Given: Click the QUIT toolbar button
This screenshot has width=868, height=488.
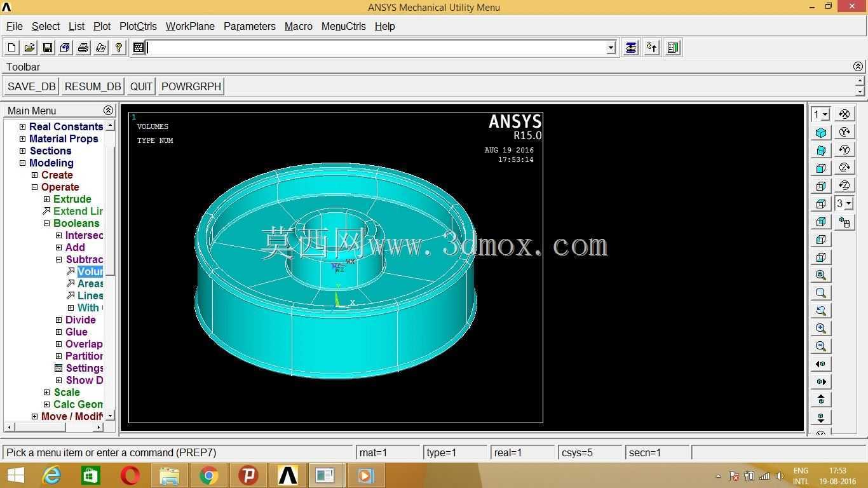Looking at the screenshot, I should pyautogui.click(x=141, y=86).
